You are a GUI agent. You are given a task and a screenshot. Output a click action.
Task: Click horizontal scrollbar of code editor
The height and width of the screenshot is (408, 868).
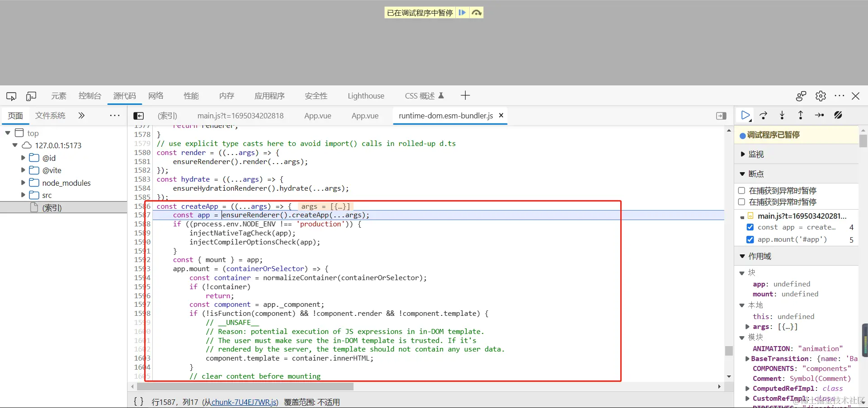pos(245,387)
